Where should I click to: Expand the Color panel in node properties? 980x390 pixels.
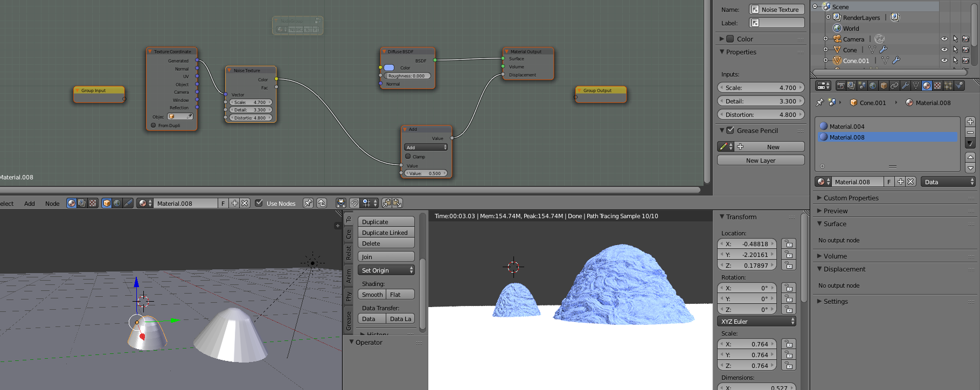(x=745, y=39)
